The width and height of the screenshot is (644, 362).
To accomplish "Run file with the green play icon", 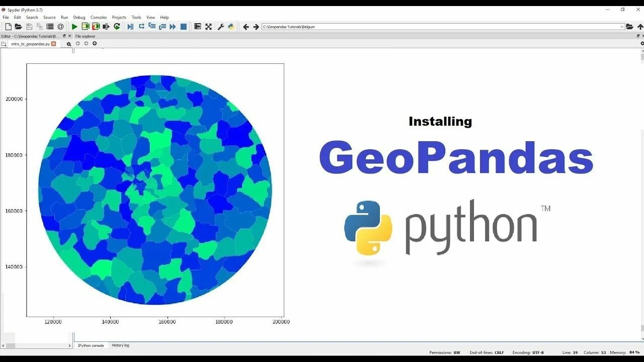I will [74, 27].
